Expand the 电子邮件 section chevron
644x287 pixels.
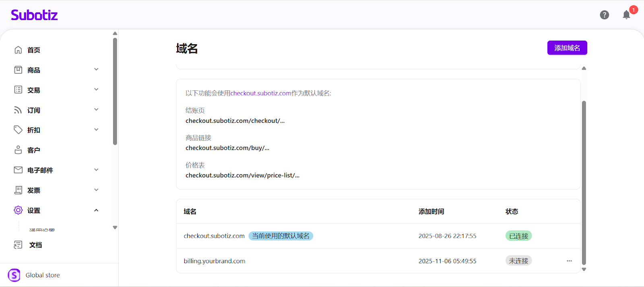pos(96,170)
